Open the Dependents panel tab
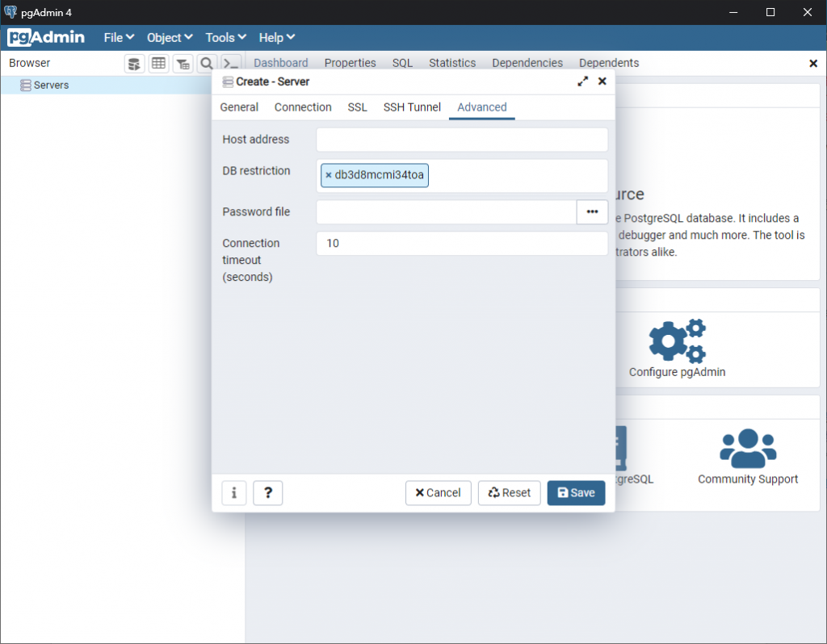The image size is (827, 644). (x=609, y=63)
